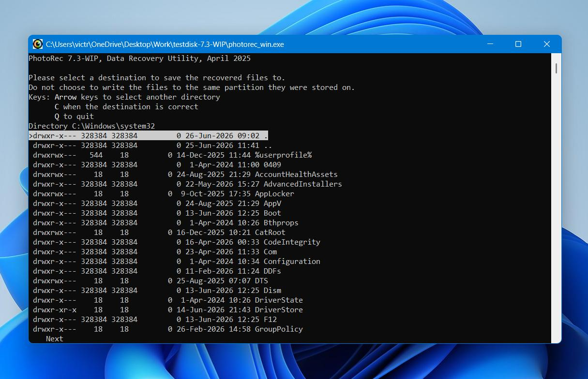Close the photorec_win.exe console window
This screenshot has height=379, width=588.
547,44
